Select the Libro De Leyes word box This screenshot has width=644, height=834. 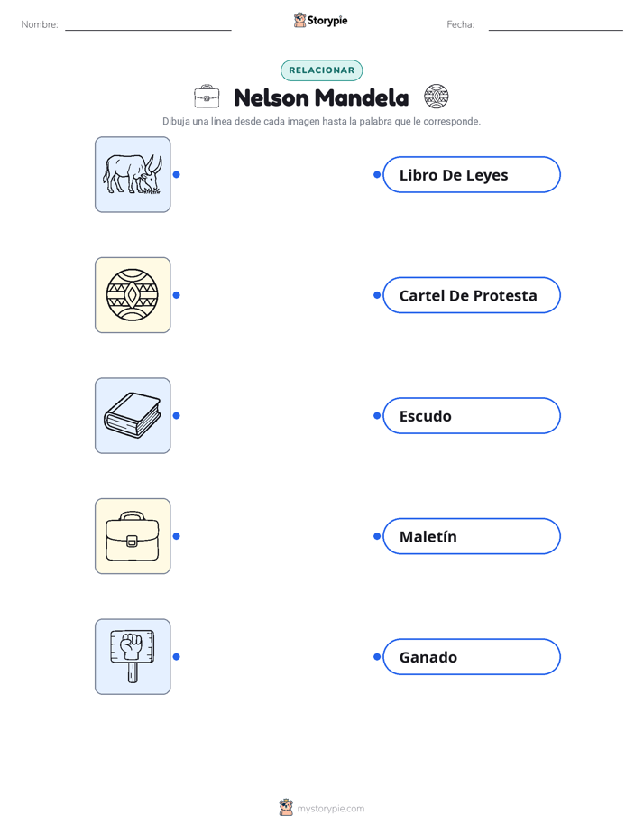point(472,174)
